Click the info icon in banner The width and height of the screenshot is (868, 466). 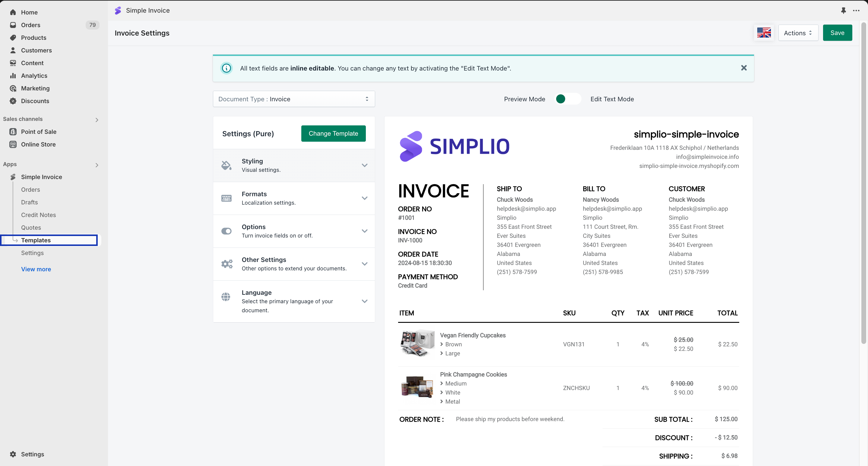coord(227,68)
